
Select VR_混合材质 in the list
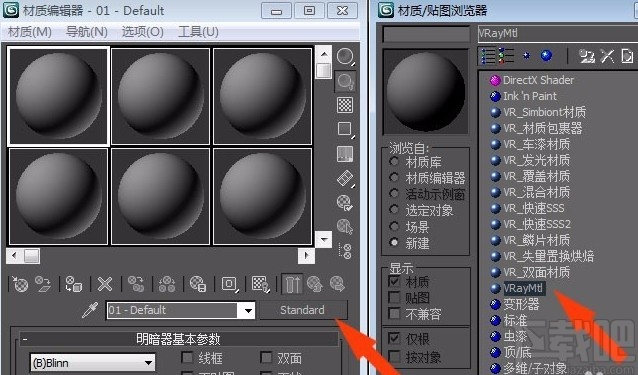537,192
